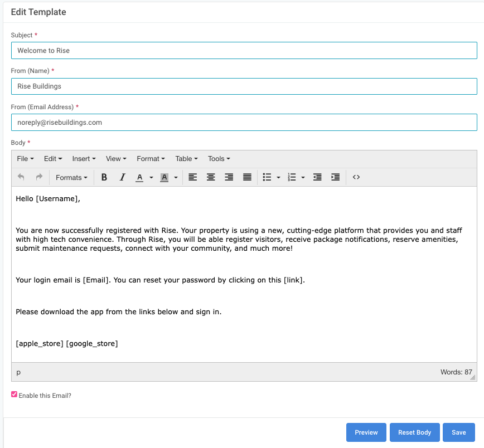
Task: Open the Formats dropdown
Action: pyautogui.click(x=71, y=177)
